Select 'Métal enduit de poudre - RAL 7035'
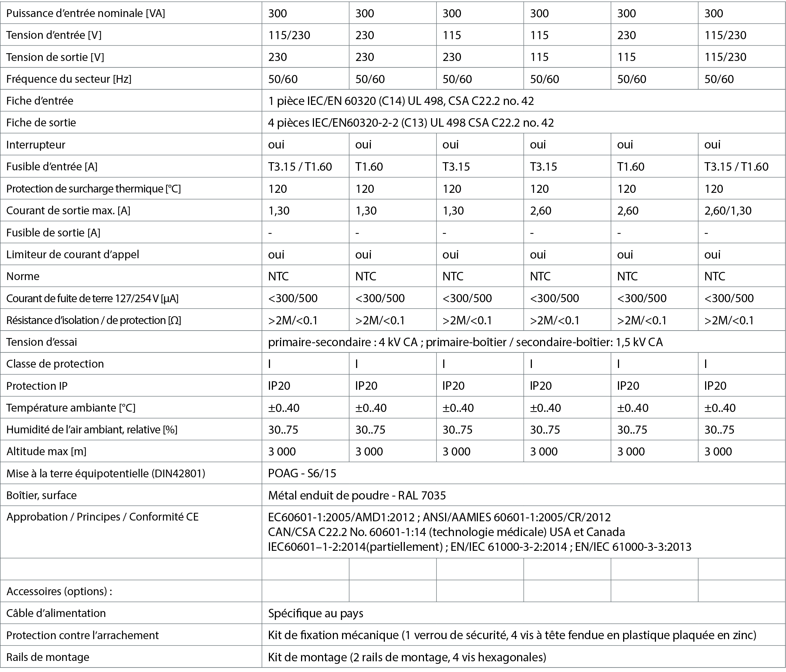The image size is (786, 672). click(357, 495)
